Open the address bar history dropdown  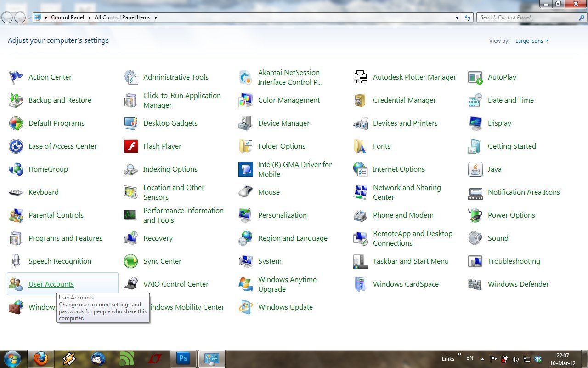coord(457,17)
